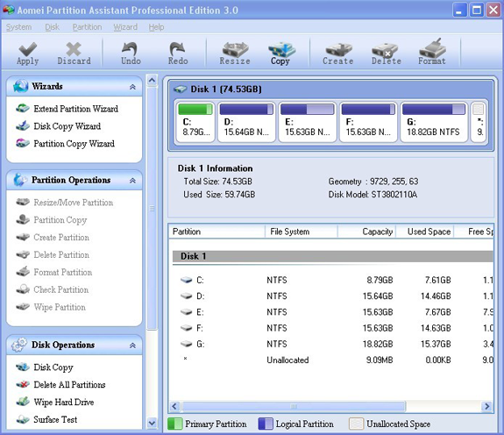
Task: Collapse the Partition Operations panel chevron
Action: (x=132, y=181)
